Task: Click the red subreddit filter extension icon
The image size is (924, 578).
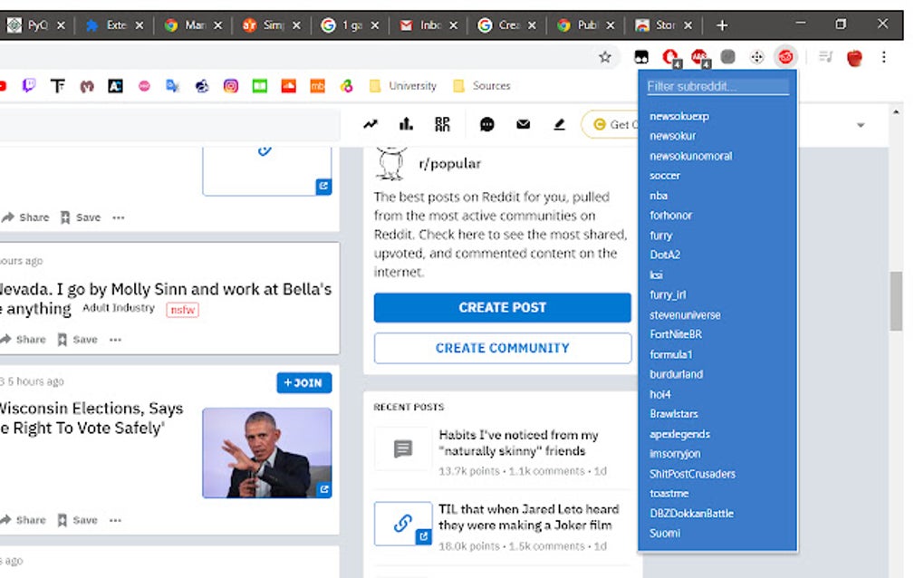Action: click(784, 56)
